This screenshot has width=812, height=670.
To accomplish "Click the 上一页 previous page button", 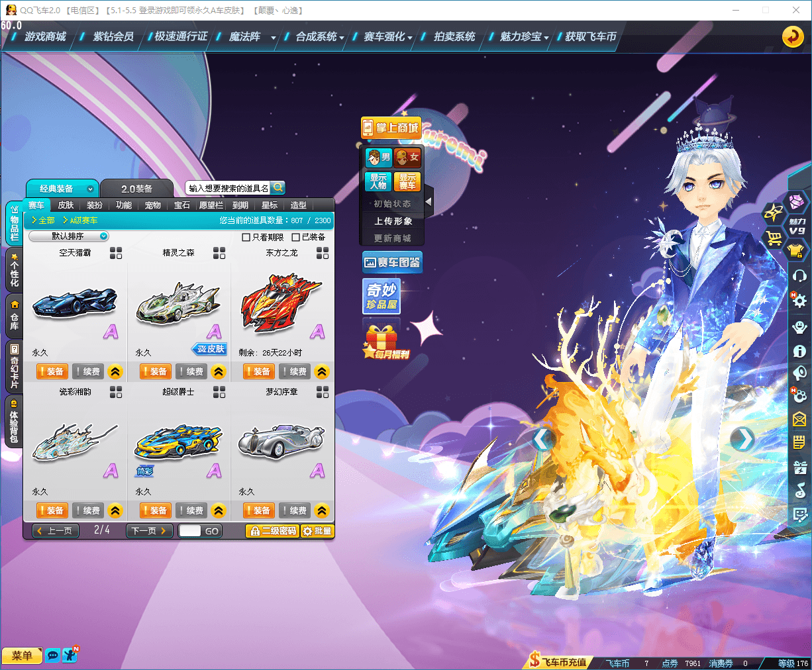I will pyautogui.click(x=56, y=531).
